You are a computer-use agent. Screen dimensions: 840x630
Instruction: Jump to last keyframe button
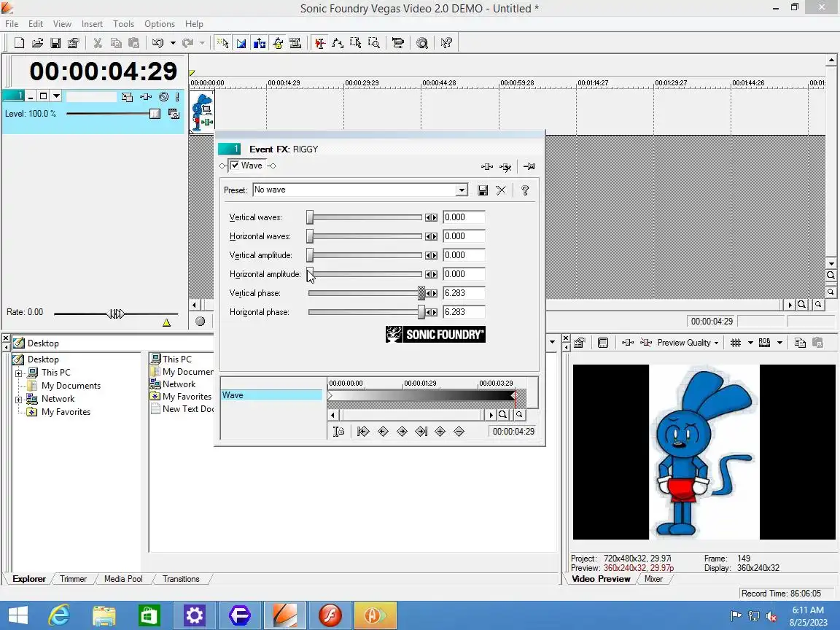pyautogui.click(x=421, y=431)
